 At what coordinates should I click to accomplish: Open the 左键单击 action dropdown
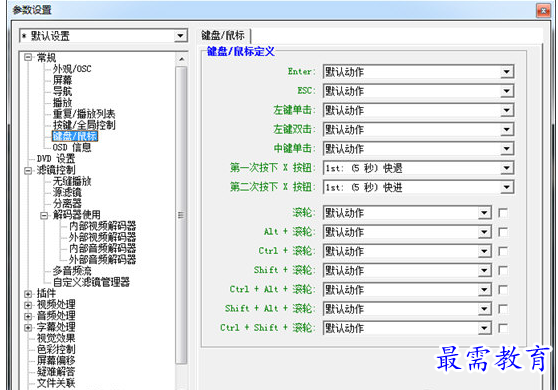pos(418,110)
